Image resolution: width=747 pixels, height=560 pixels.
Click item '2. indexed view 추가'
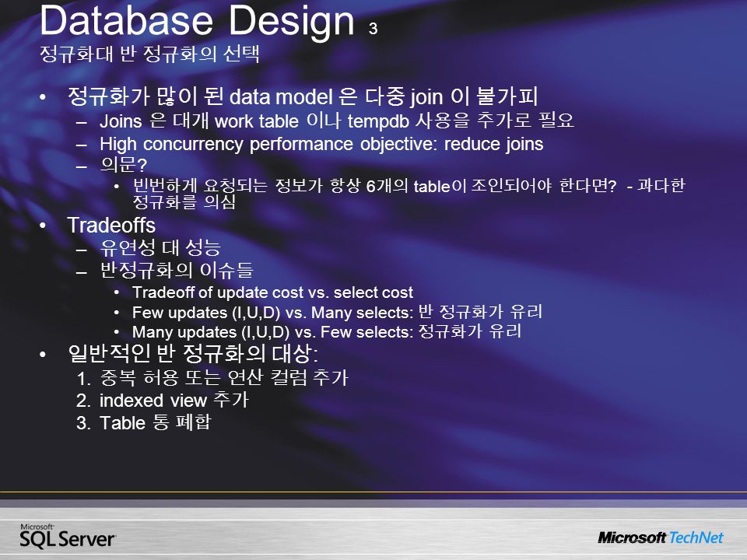pos(163,400)
